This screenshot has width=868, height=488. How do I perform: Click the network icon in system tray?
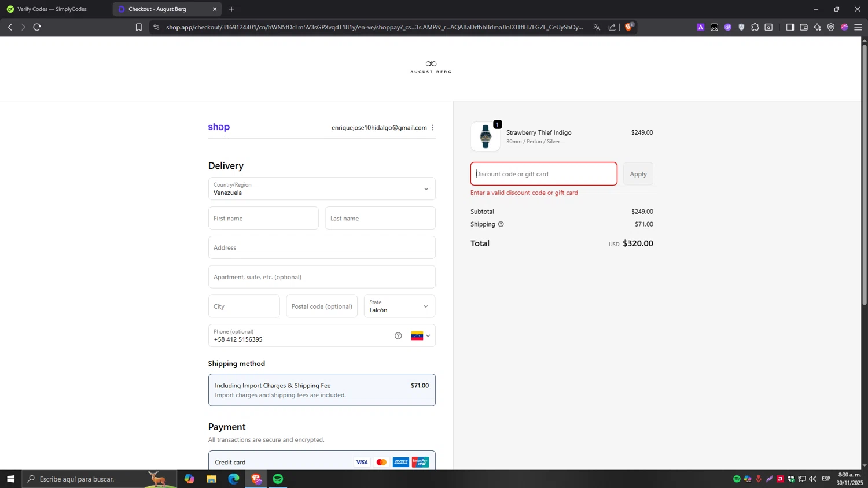pyautogui.click(x=802, y=479)
